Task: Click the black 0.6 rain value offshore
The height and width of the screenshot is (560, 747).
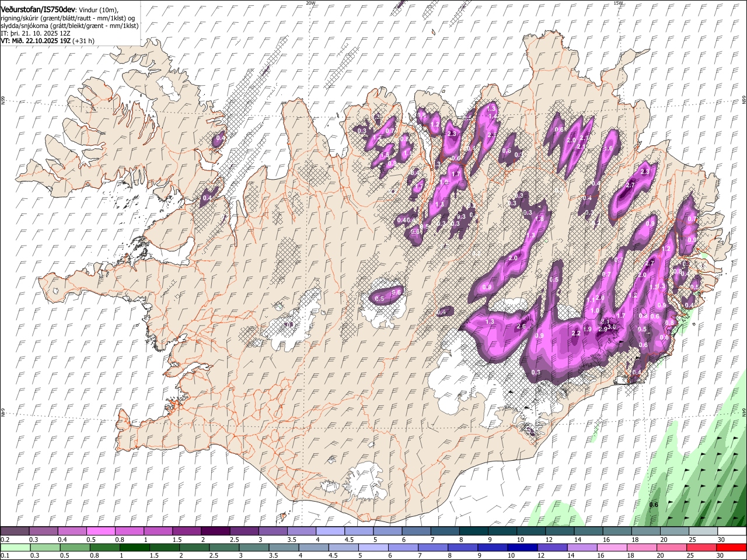Action: [x=654, y=505]
